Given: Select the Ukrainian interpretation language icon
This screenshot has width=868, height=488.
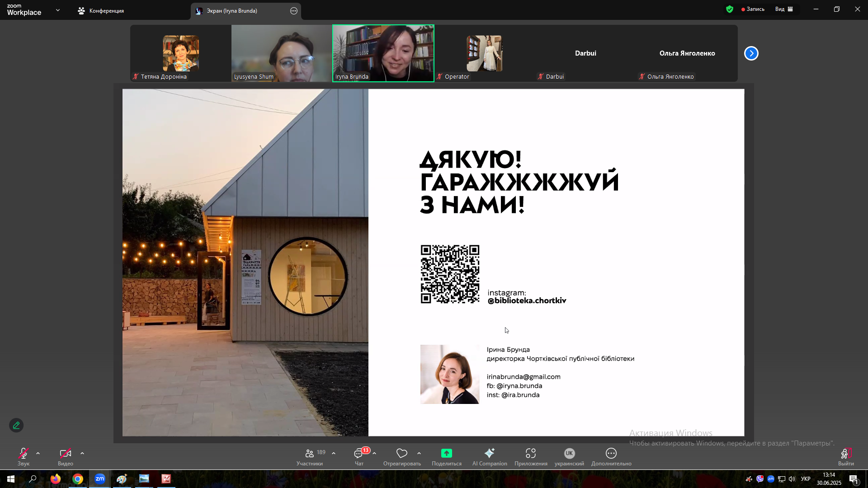Looking at the screenshot, I should (569, 453).
